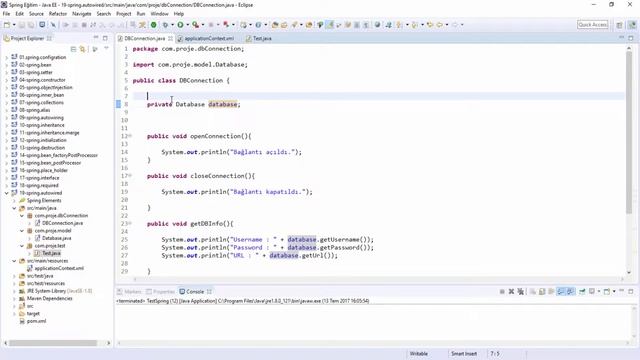Minimize the Project Explorer view
The height and width of the screenshot is (360, 640).
[96, 38]
